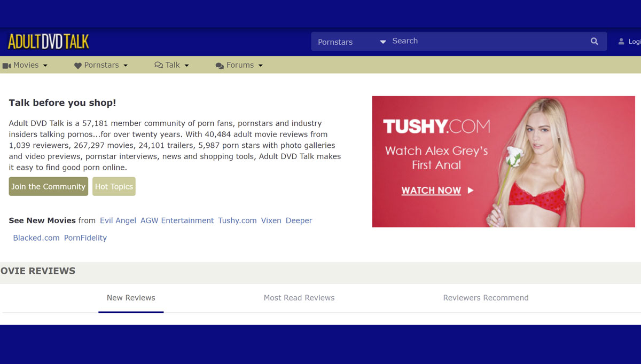The height and width of the screenshot is (364, 641).
Task: Open the search category dropdown
Action: (352, 42)
